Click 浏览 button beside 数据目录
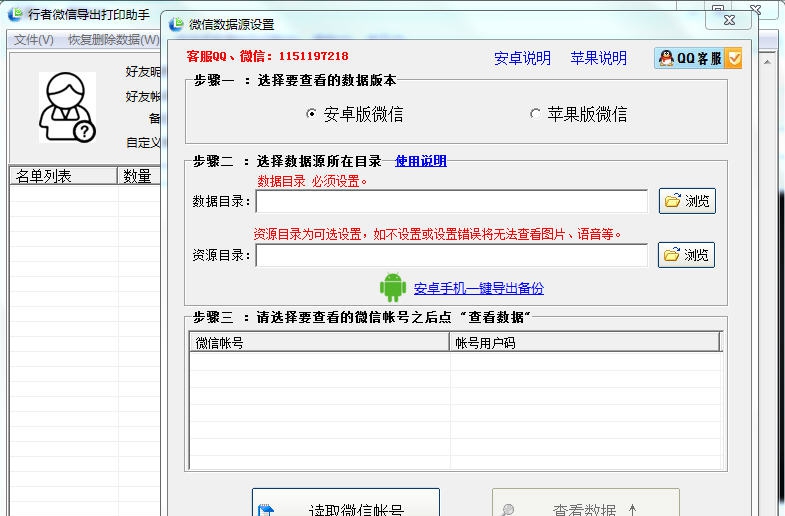 pyautogui.click(x=687, y=201)
